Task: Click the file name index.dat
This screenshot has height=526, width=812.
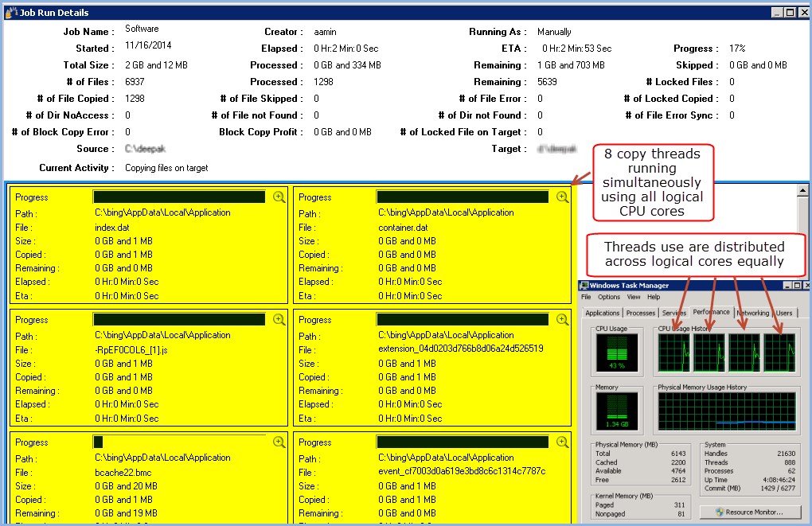Action: coord(112,228)
